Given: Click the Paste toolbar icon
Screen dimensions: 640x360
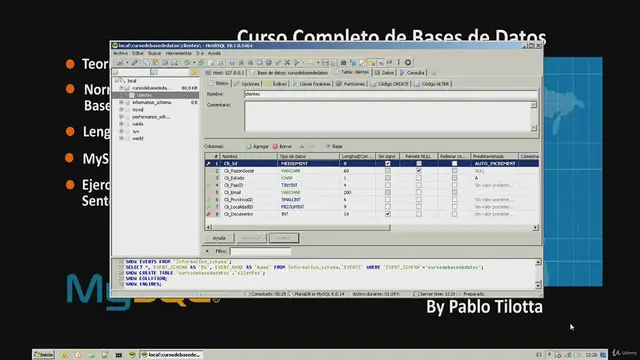Looking at the screenshot, I should click(155, 62).
